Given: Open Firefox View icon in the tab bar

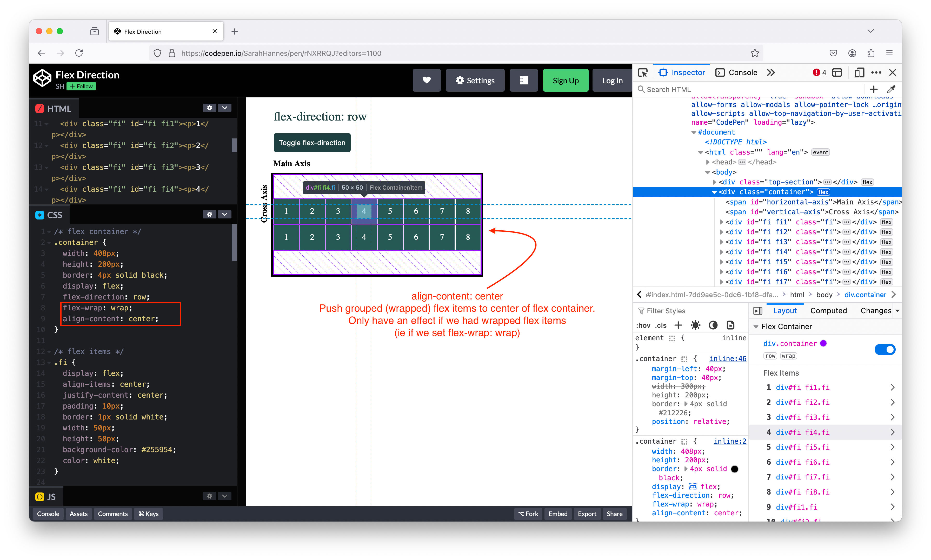Looking at the screenshot, I should pos(94,31).
